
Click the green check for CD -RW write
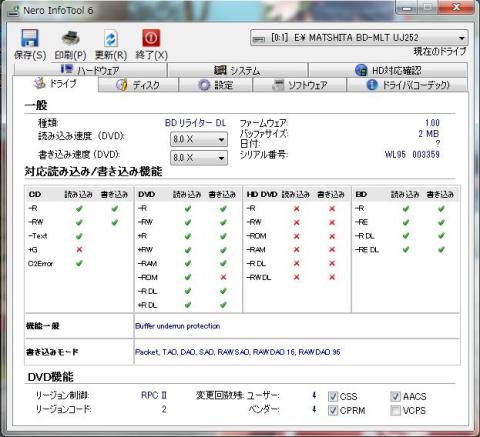pos(115,222)
